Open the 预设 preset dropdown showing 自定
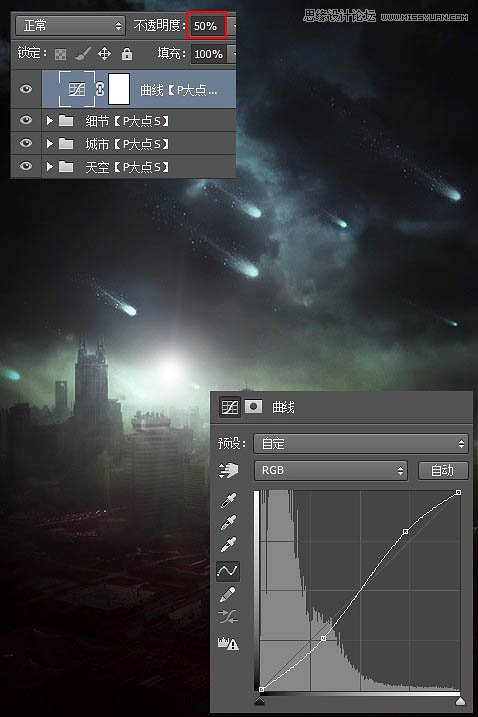This screenshot has width=478, height=717. [361, 444]
